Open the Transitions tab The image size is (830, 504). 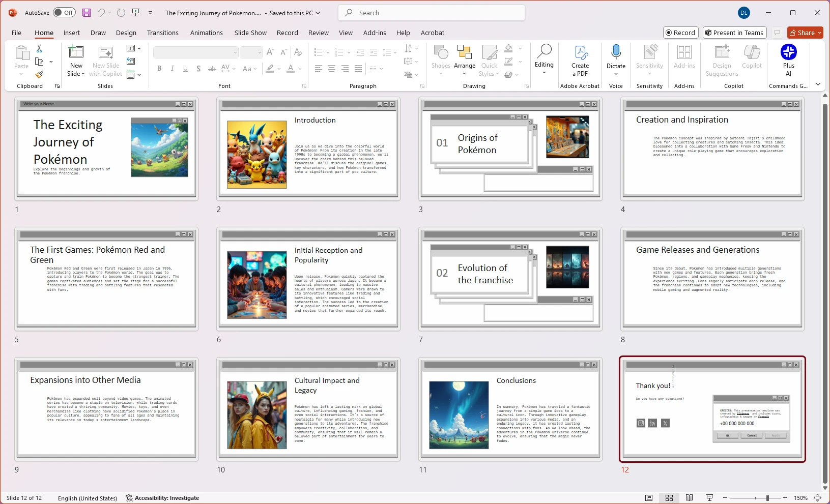point(162,33)
